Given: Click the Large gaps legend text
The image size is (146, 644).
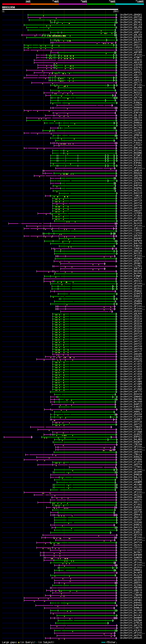Looking at the screenshot, I should 28,642.
